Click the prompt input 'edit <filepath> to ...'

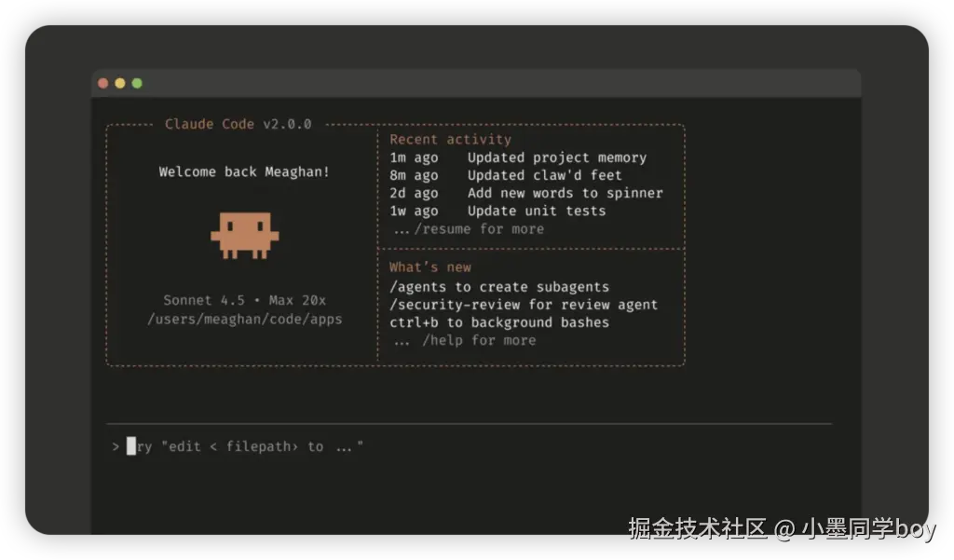(x=245, y=446)
